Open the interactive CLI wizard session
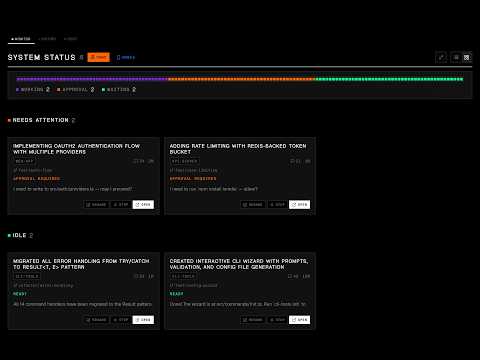Viewport: 480px width, 360px height. 299,320
